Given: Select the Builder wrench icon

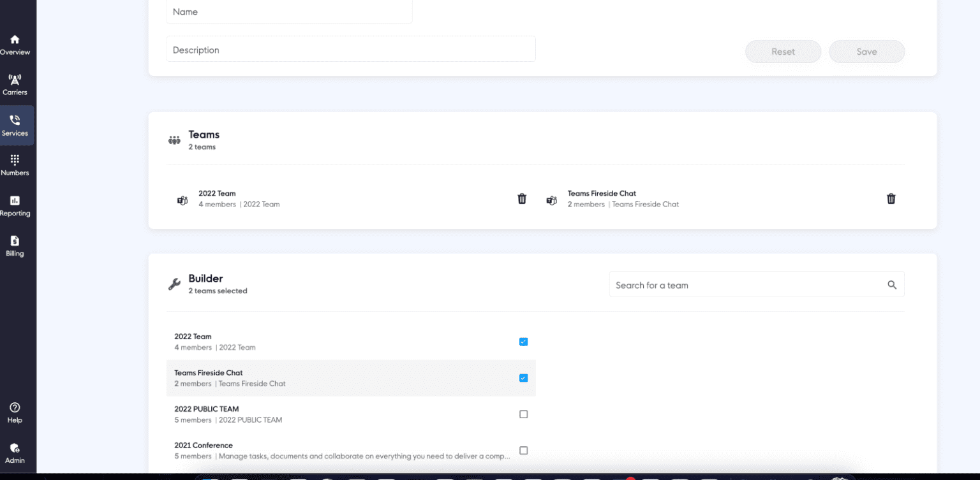Looking at the screenshot, I should 174,284.
